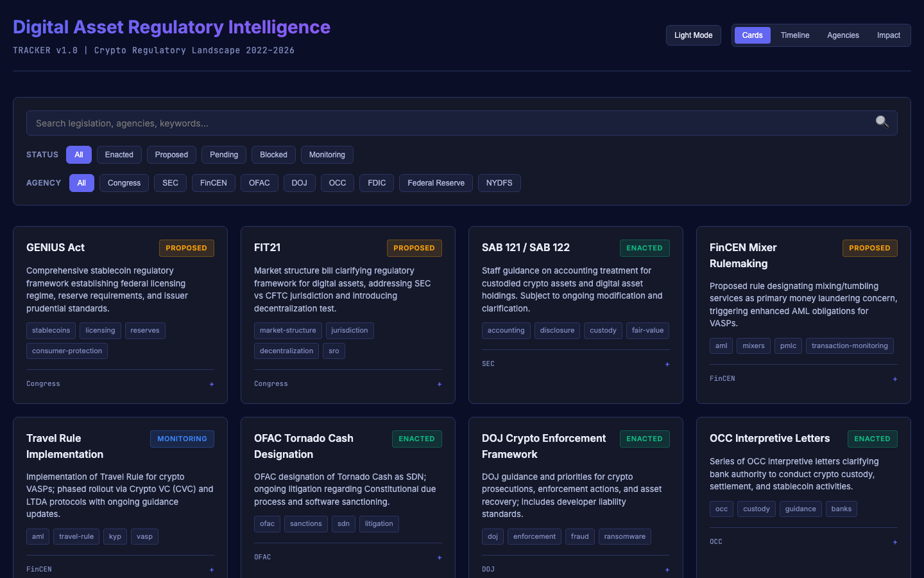
Task: Filter by Congress agency
Action: [124, 183]
